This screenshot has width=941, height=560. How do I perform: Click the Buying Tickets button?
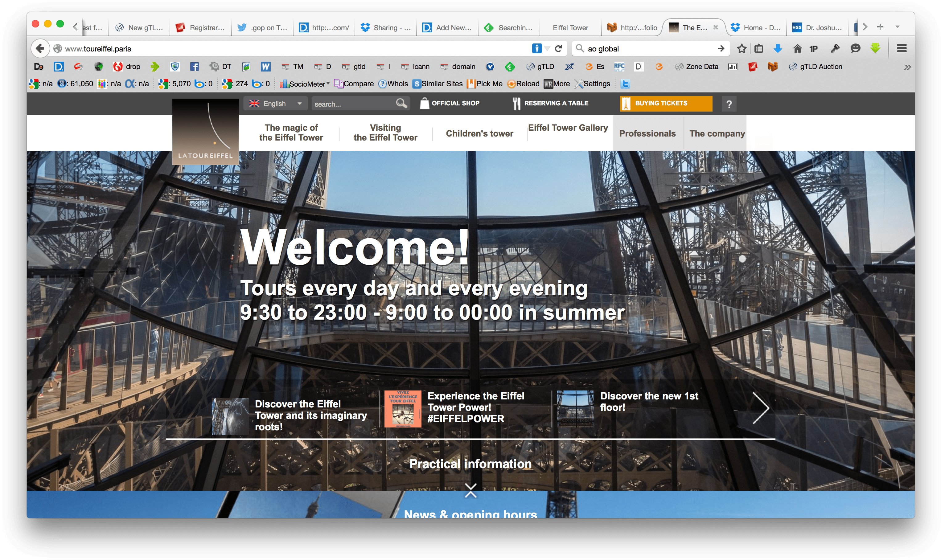(x=666, y=103)
